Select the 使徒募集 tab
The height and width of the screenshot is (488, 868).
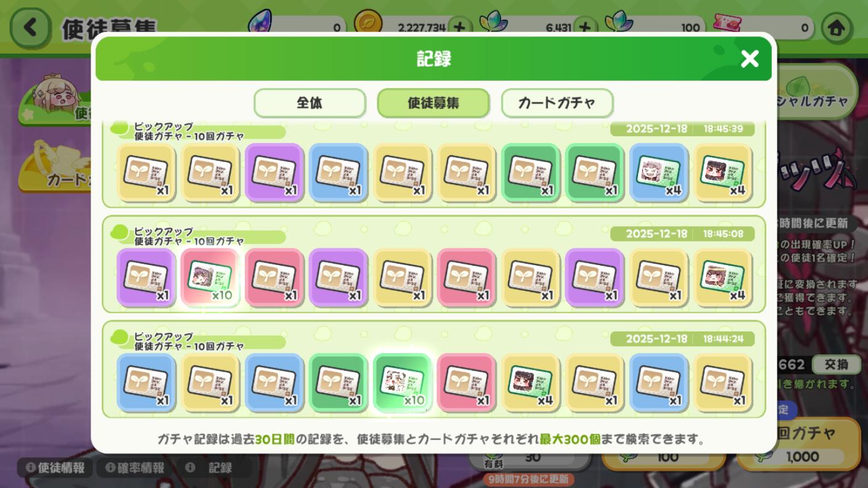pos(433,103)
